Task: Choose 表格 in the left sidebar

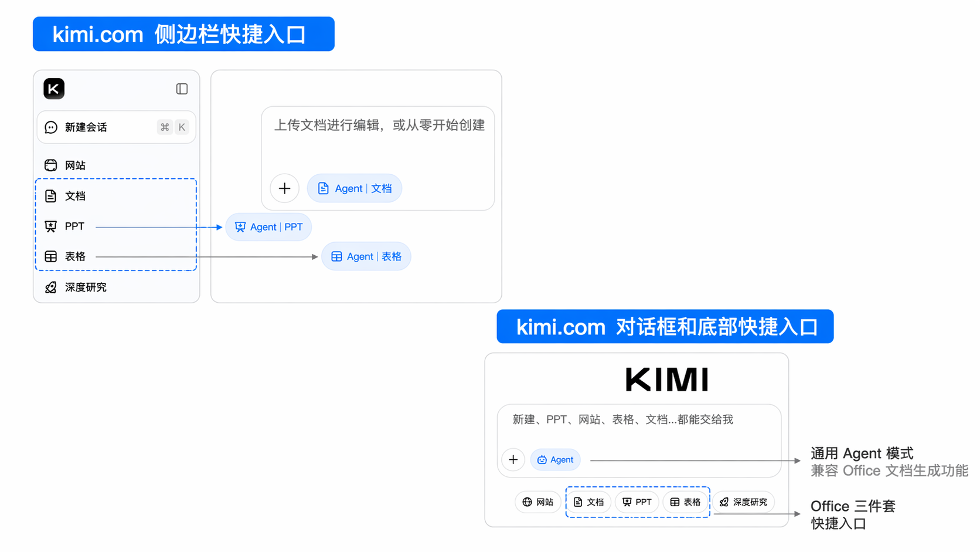Action: (65, 256)
